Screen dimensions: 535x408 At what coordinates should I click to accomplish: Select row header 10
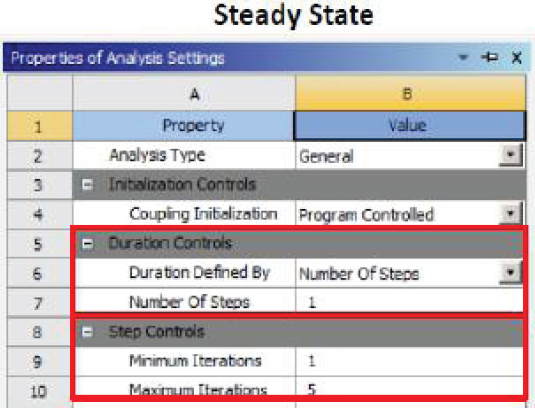coord(40,391)
